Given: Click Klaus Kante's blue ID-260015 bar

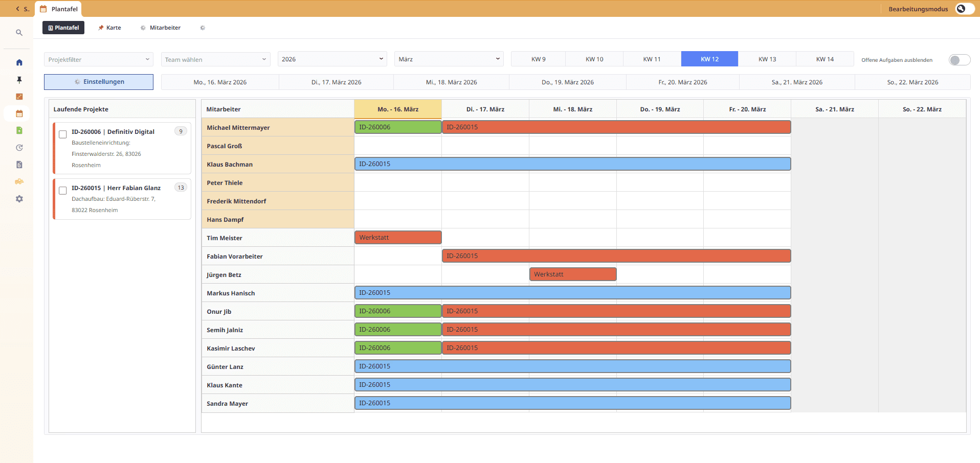Looking at the screenshot, I should coord(573,384).
